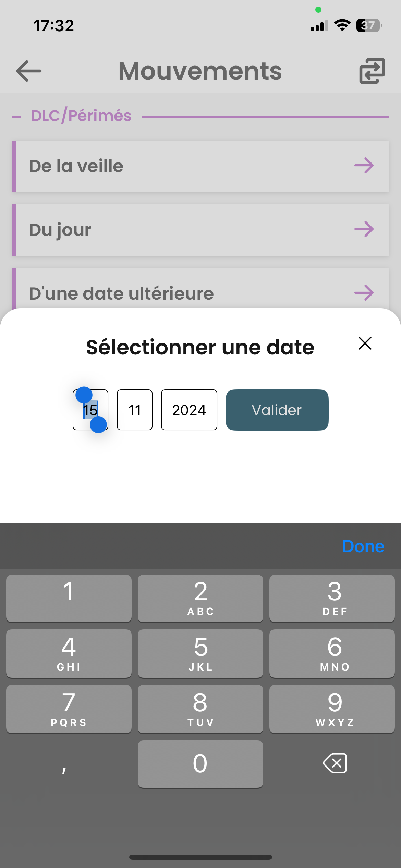Screen dimensions: 401x868
Task: Select the month field showing 11
Action: [135, 410]
